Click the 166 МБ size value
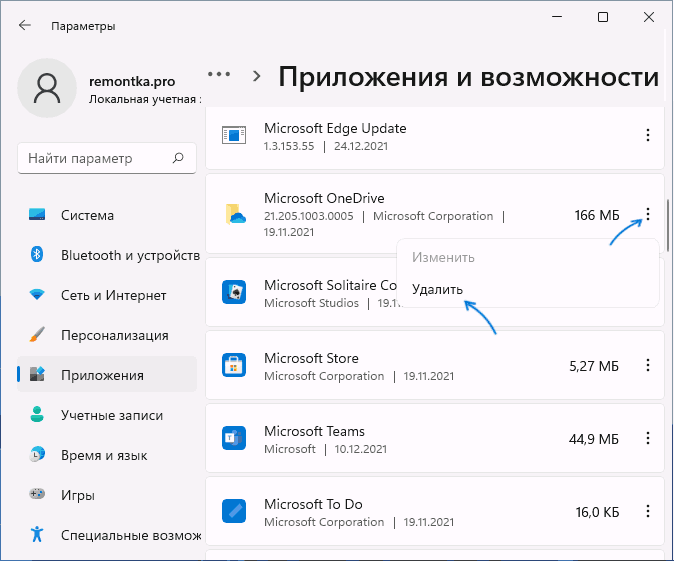 (597, 215)
